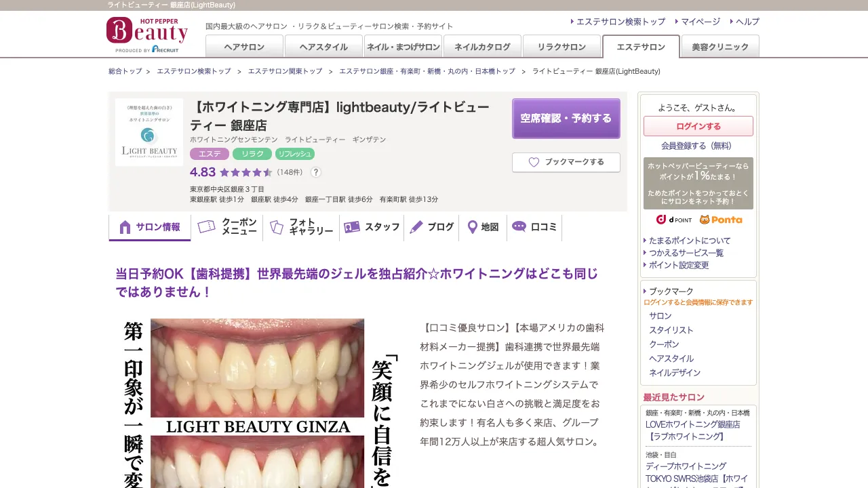Open ポイント設定変更 link
868x488 pixels.
pos(679,265)
